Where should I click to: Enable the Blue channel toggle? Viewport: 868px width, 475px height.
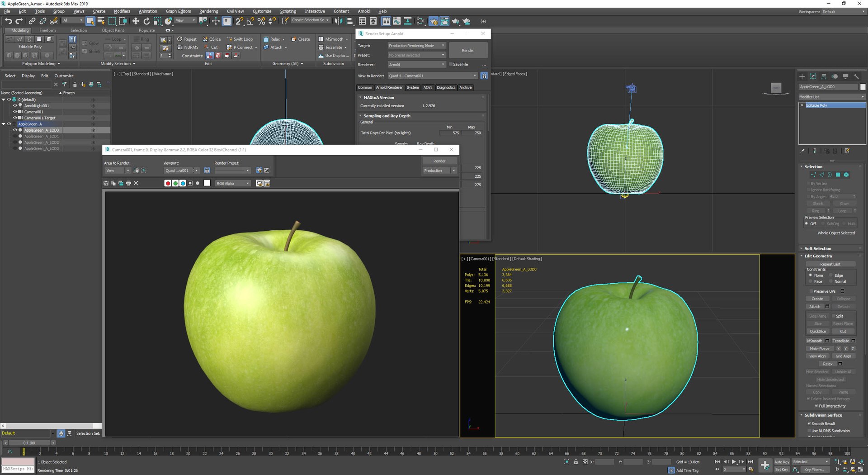tap(183, 183)
